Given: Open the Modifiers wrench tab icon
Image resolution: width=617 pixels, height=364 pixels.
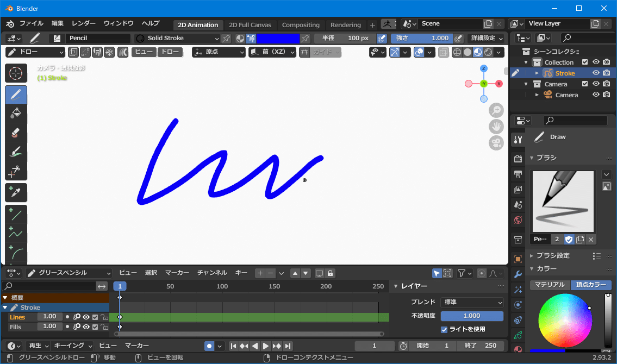Looking at the screenshot, I should click(x=518, y=274).
